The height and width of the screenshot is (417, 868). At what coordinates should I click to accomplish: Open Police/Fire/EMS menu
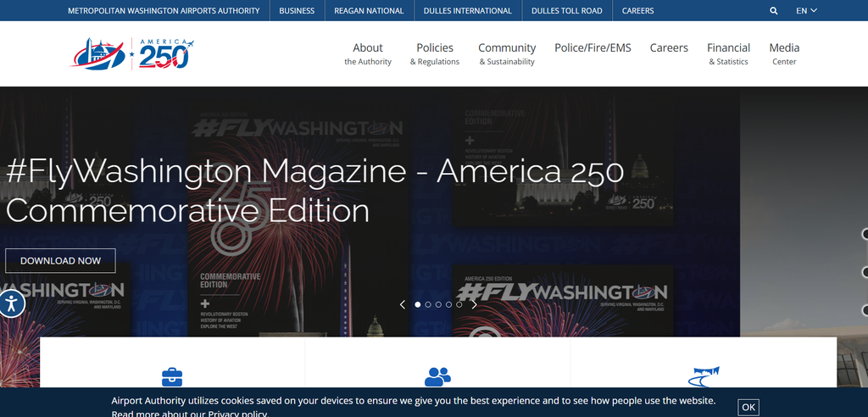tap(593, 47)
